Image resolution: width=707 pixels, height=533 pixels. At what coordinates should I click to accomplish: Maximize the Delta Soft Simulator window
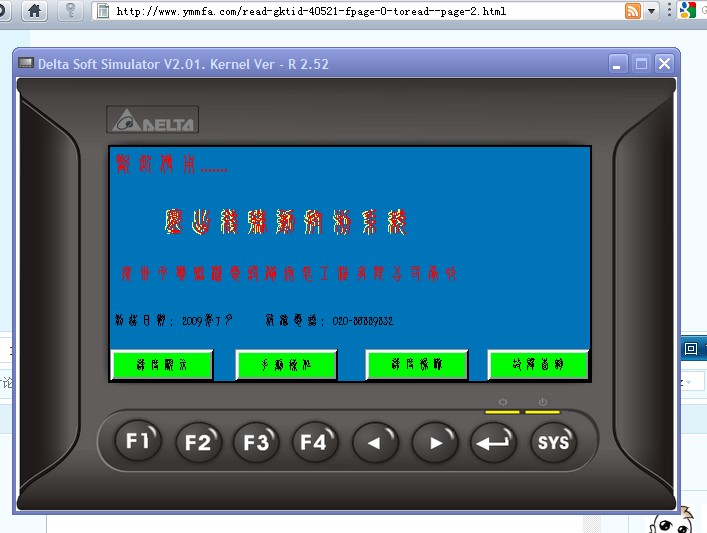coord(642,64)
